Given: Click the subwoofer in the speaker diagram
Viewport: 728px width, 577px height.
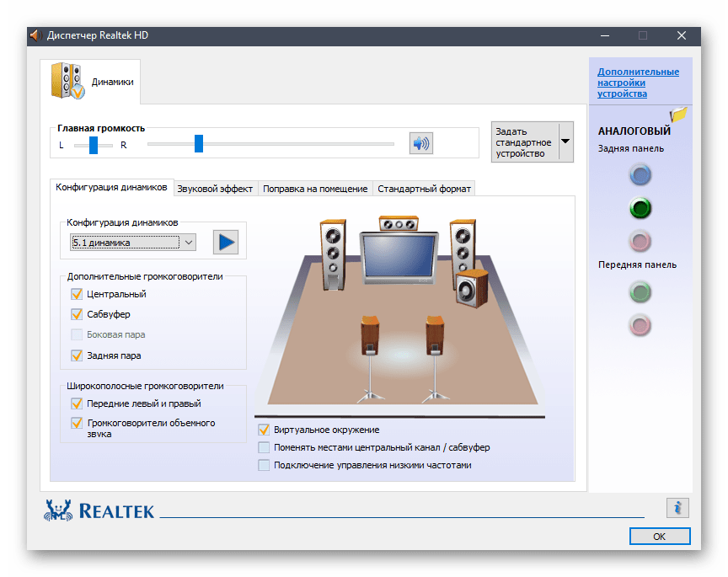Looking at the screenshot, I should pyautogui.click(x=471, y=287).
